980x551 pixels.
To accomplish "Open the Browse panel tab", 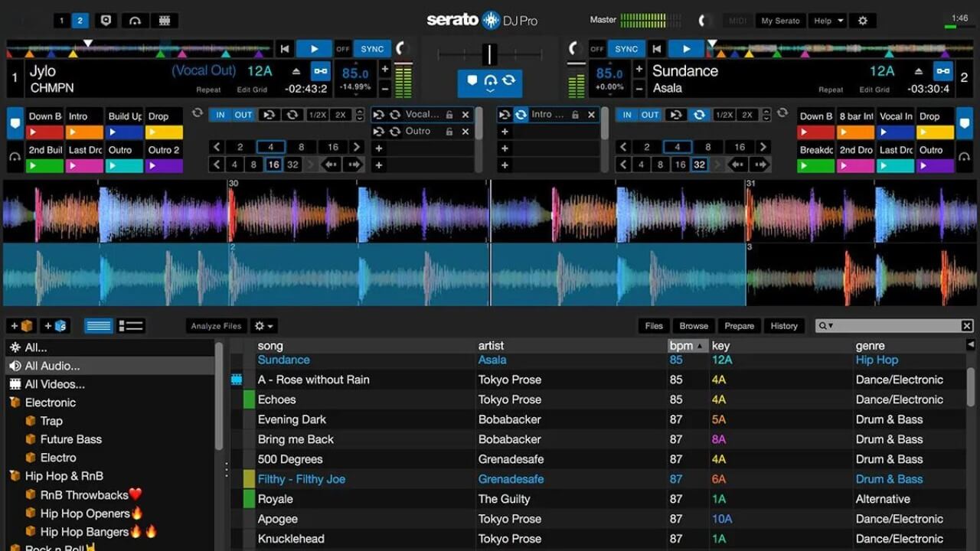I will point(694,326).
